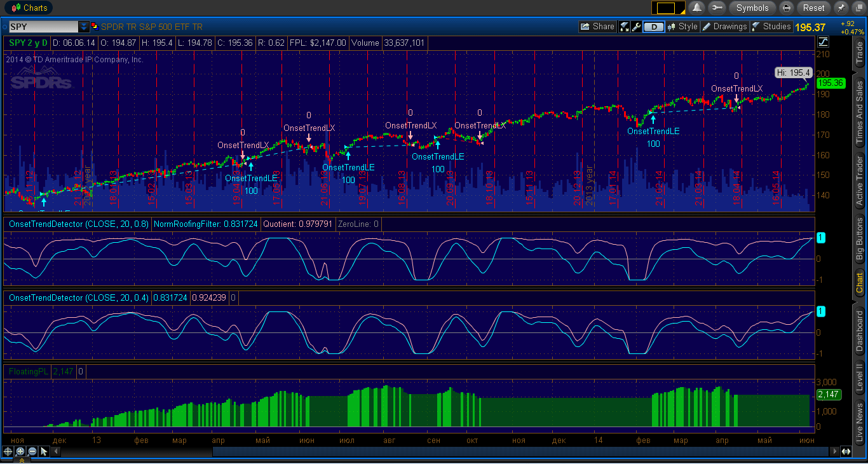868x464 pixels.
Task: Open the Level II sidebar tab
Action: [x=860, y=378]
